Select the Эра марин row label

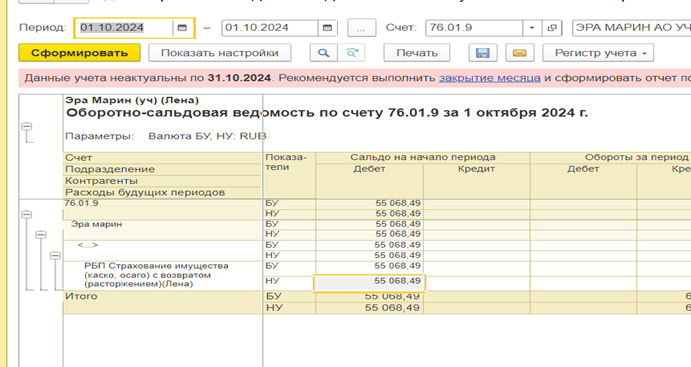pos(97,224)
